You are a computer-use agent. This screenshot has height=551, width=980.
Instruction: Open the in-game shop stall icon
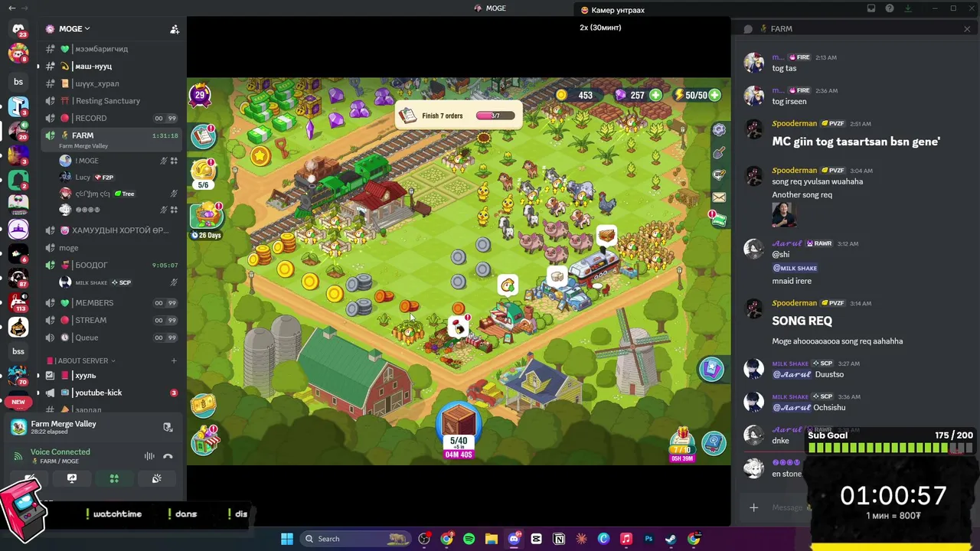[204, 441]
